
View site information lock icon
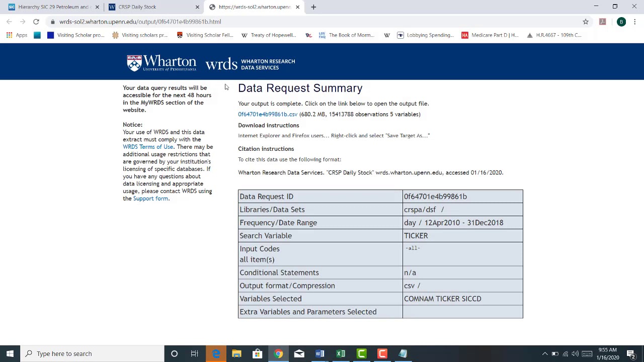tap(52, 22)
